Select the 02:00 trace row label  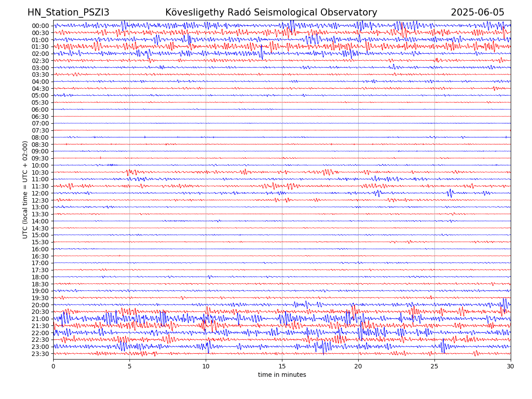[x=40, y=54]
